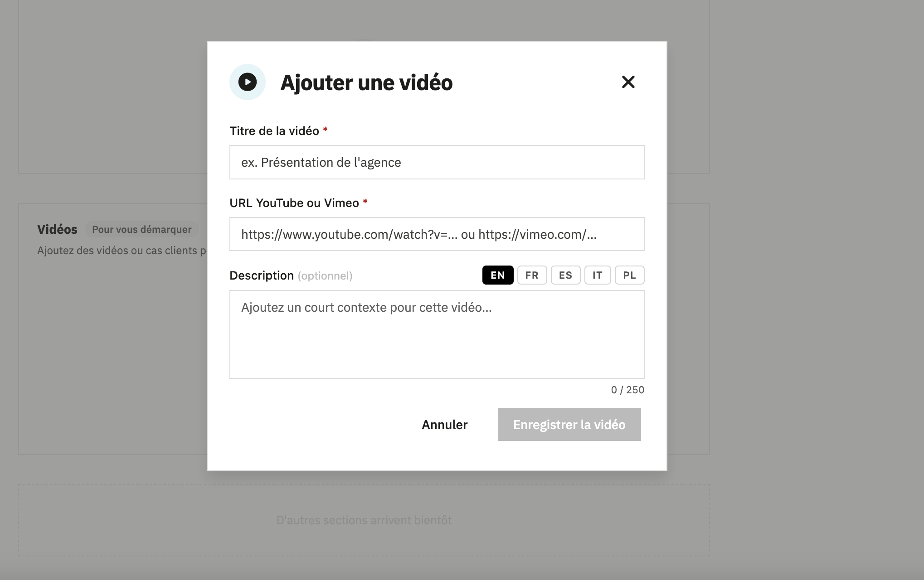Focus the URL YouTube ou Vimeo field
This screenshot has height=580, width=924.
437,234
